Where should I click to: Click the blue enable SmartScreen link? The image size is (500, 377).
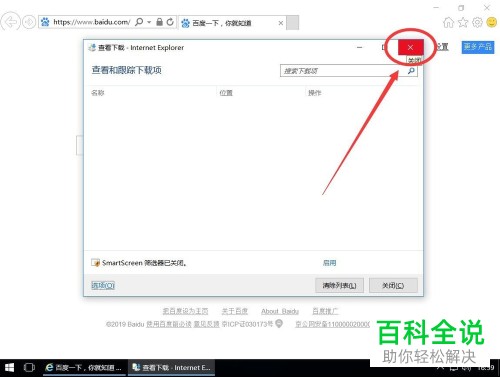coord(329,263)
